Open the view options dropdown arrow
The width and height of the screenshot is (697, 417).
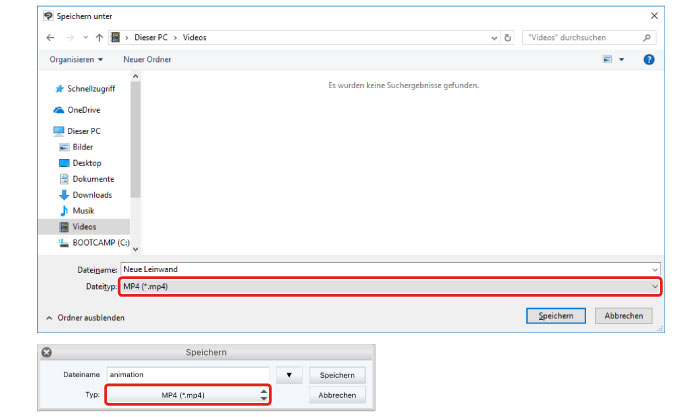click(x=621, y=60)
